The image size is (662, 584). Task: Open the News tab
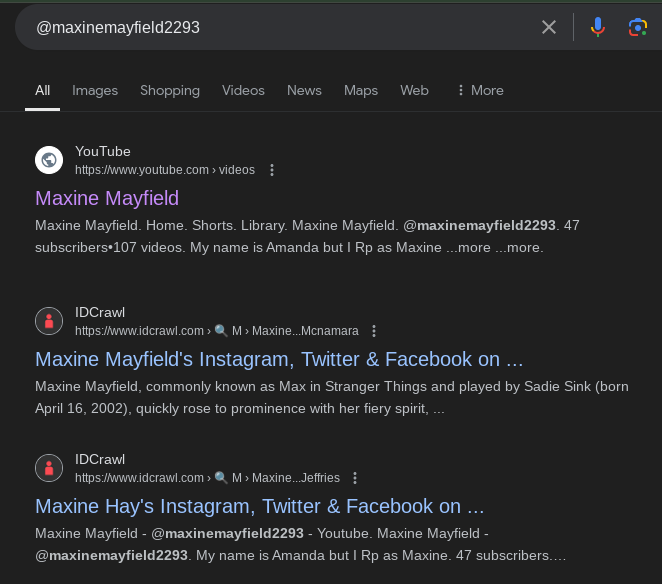(304, 90)
